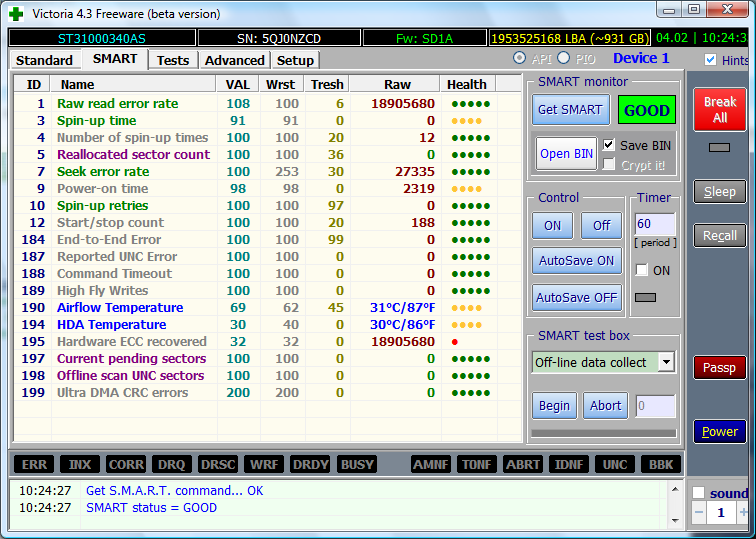Click the BBK error indicator
756x539 pixels.
pos(661,465)
